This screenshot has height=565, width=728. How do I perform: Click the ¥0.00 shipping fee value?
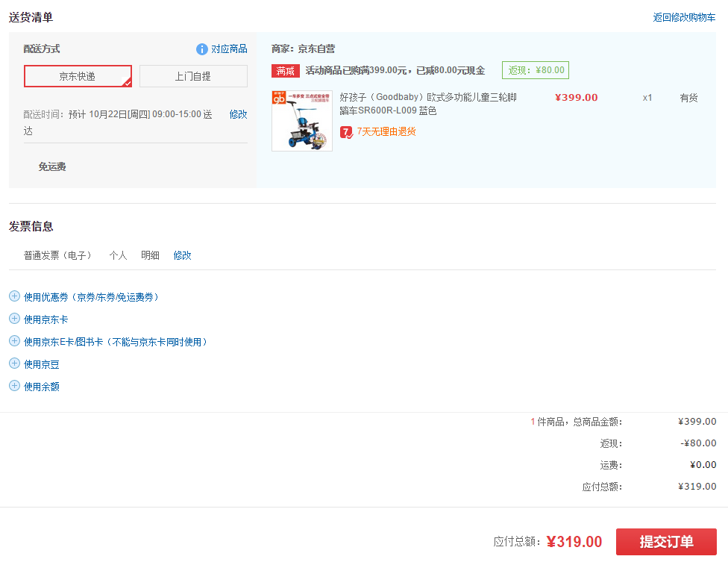[703, 465]
